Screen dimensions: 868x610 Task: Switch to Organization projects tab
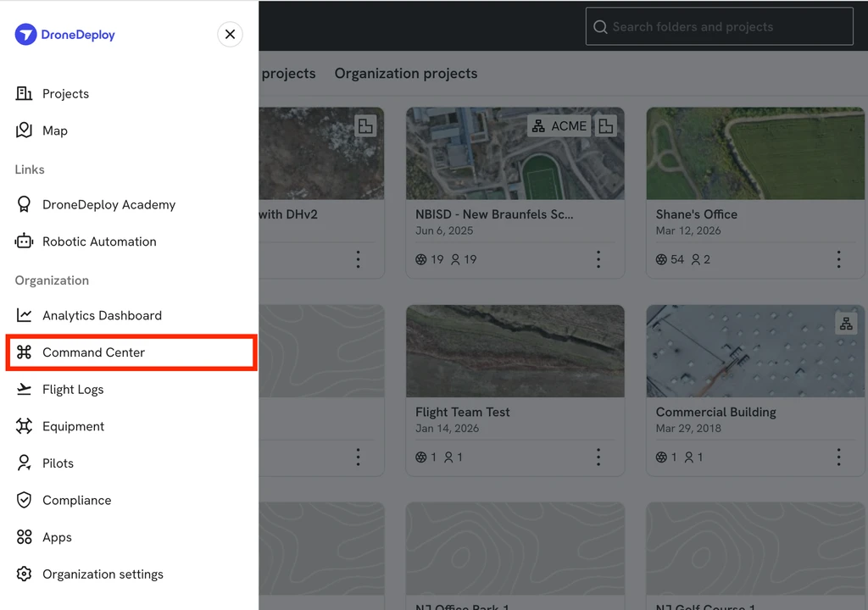pos(406,74)
